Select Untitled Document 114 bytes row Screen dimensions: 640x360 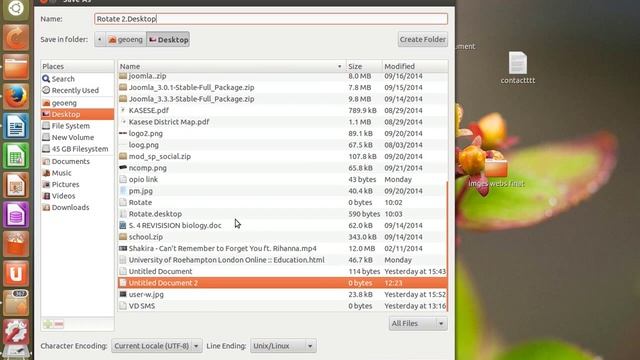click(x=282, y=271)
